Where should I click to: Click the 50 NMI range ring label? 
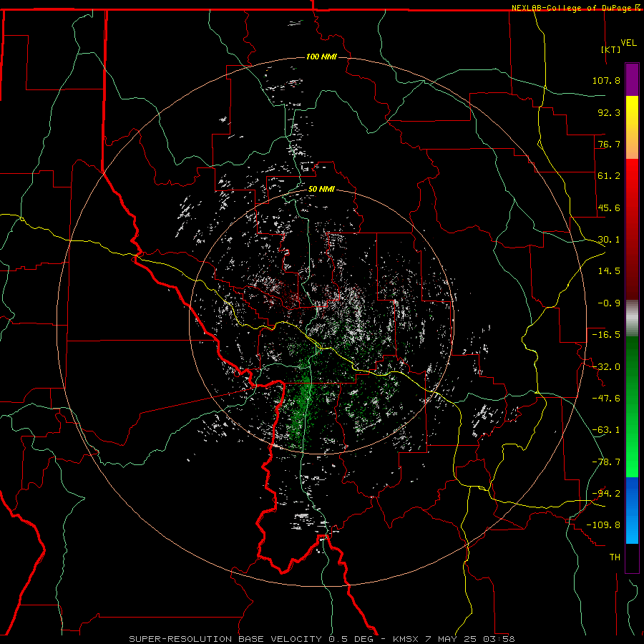tap(321, 189)
